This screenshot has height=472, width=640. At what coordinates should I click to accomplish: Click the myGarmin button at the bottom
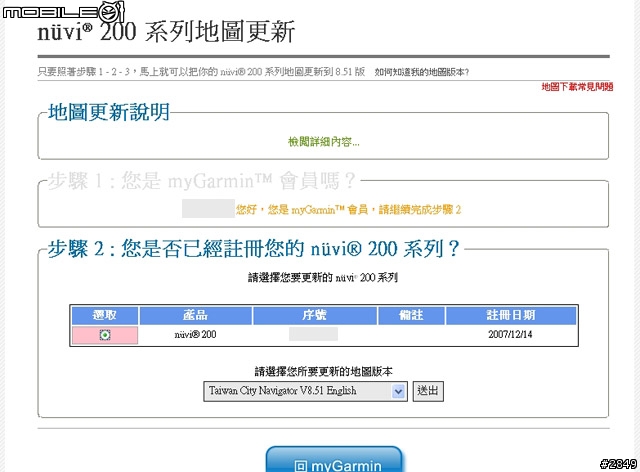(334, 461)
